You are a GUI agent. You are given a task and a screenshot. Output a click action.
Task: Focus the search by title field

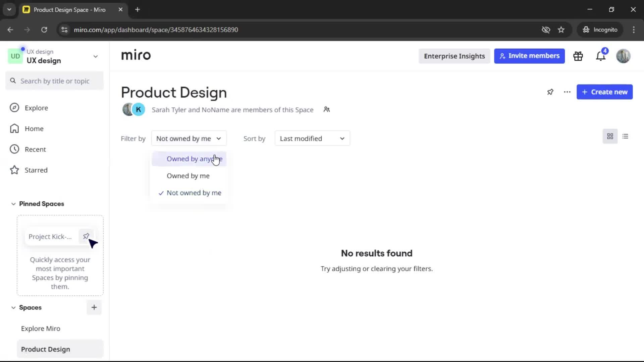tap(54, 81)
